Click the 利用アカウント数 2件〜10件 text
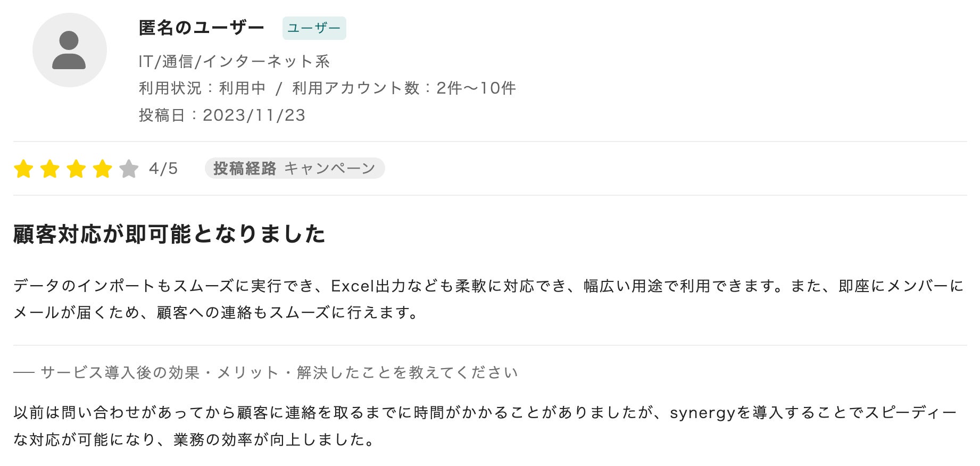 coord(404,88)
